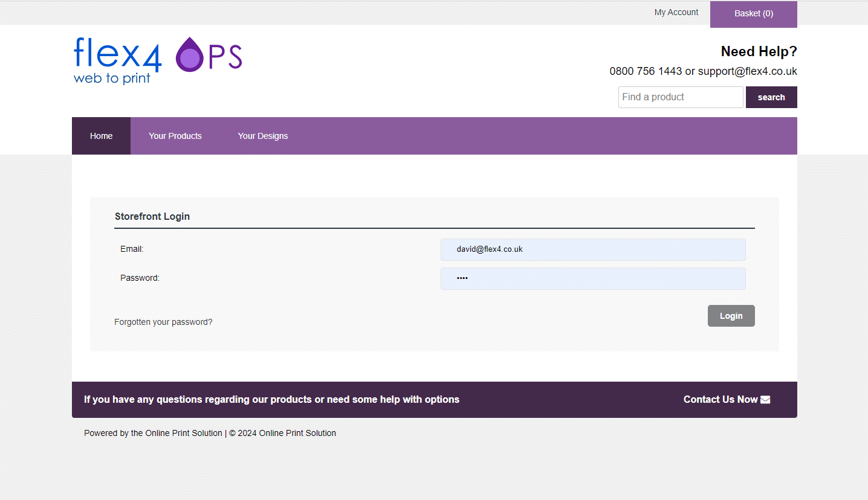
Task: Click the dark search button
Action: (x=771, y=97)
